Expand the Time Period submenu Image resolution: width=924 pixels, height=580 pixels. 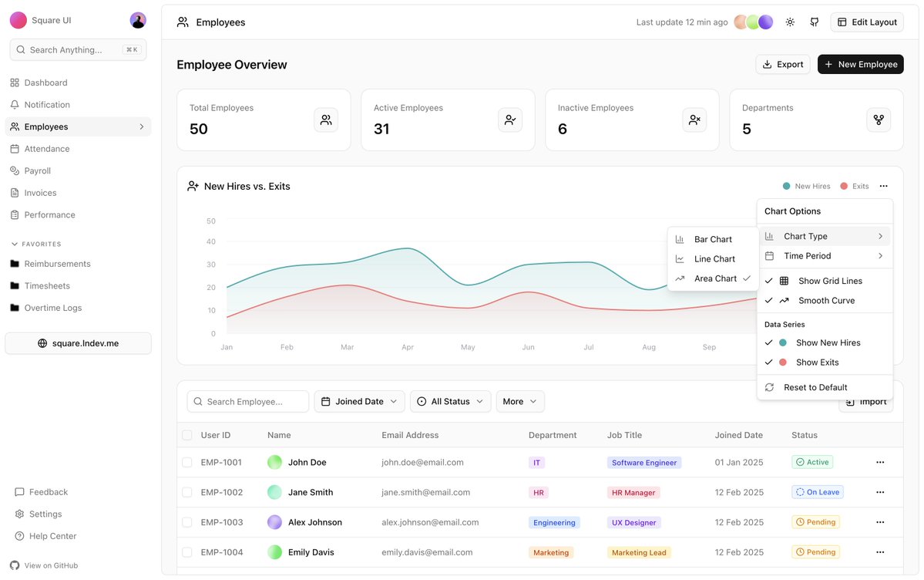pyautogui.click(x=825, y=255)
